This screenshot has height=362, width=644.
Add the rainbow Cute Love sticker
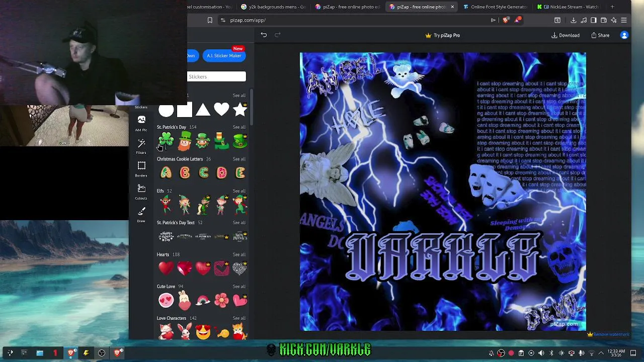pyautogui.click(x=203, y=300)
